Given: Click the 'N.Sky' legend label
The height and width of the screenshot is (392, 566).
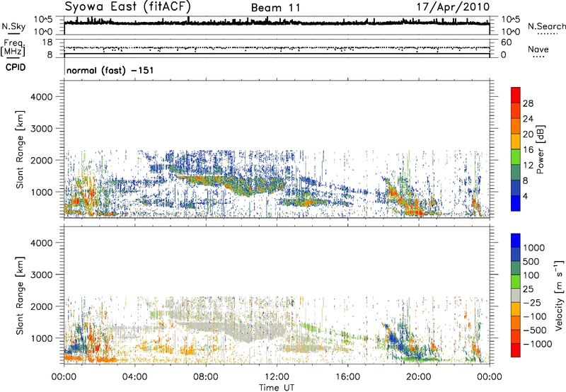Looking at the screenshot, I should [x=13, y=26].
